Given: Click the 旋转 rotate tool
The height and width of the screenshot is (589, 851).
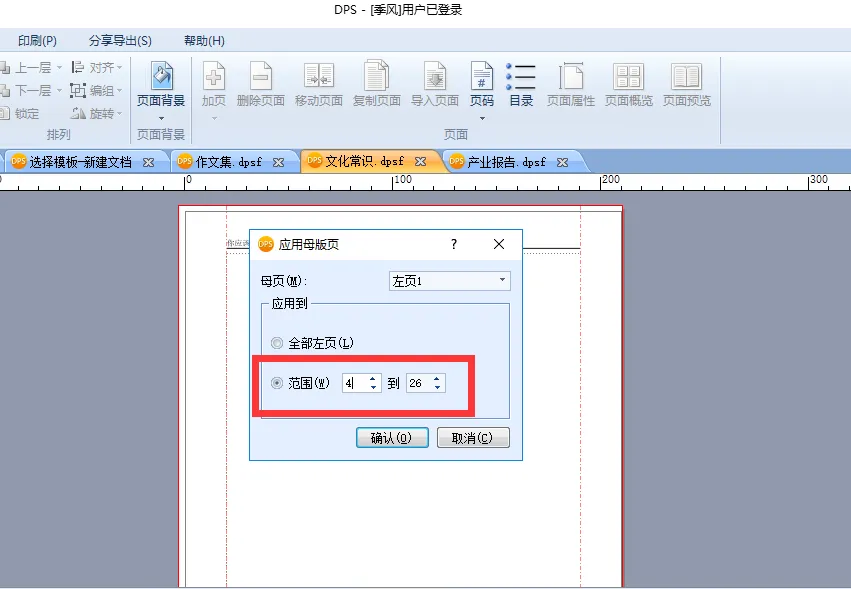Looking at the screenshot, I should point(97,113).
